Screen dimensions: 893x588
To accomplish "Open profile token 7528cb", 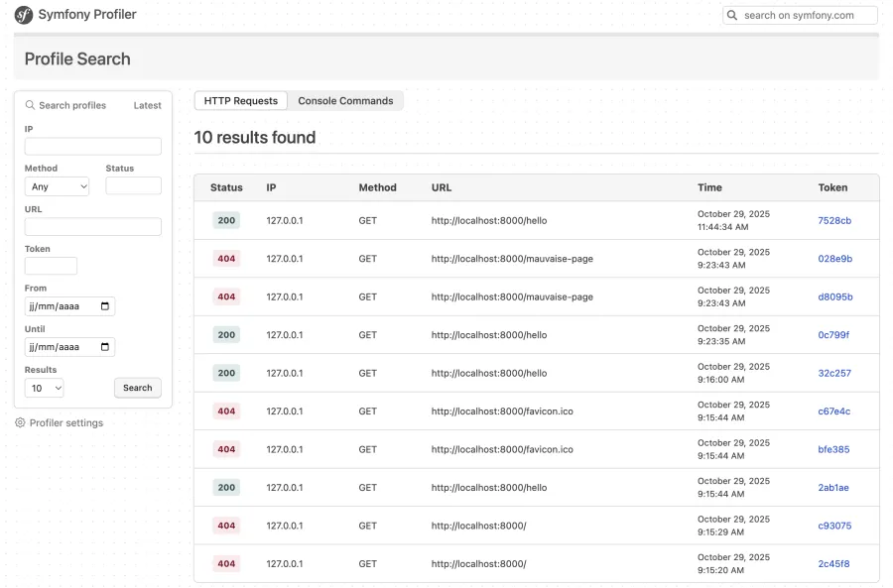I will 833,220.
